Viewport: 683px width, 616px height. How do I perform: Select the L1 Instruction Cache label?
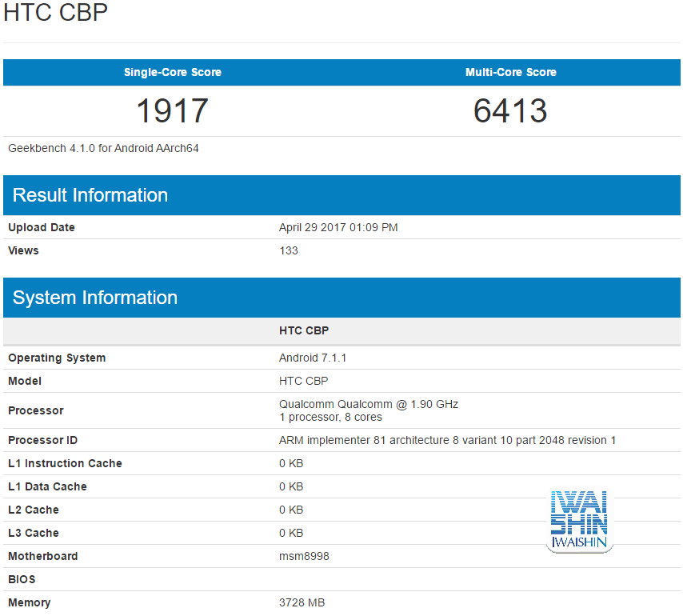(x=65, y=463)
